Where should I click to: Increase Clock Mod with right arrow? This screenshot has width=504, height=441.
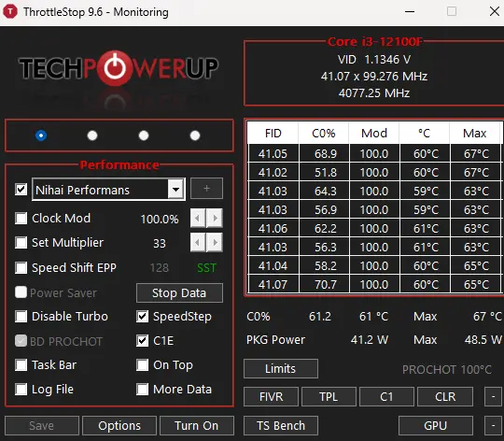pyautogui.click(x=215, y=219)
